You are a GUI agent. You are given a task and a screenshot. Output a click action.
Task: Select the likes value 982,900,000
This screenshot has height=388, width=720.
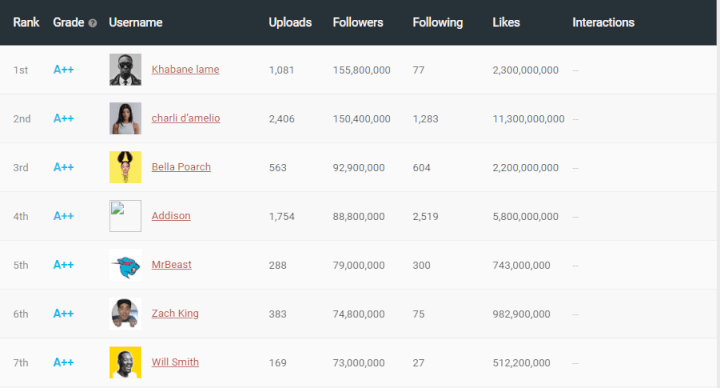click(x=522, y=314)
